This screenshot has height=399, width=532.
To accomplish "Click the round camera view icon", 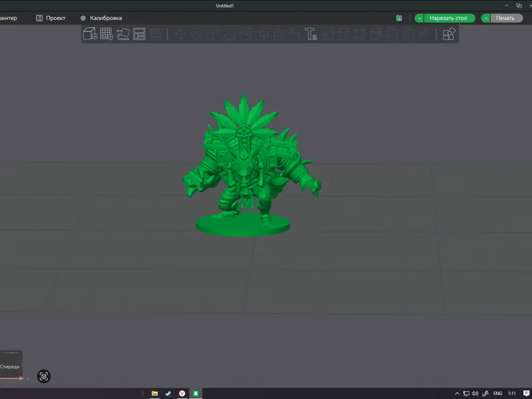I will 44,376.
